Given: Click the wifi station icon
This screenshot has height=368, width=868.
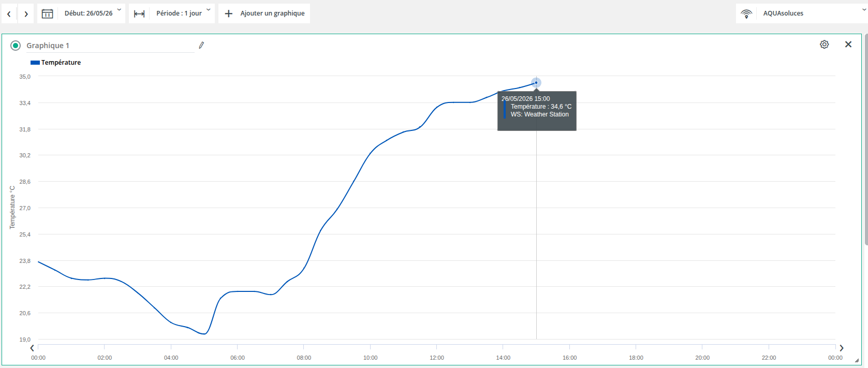Looking at the screenshot, I should point(746,13).
